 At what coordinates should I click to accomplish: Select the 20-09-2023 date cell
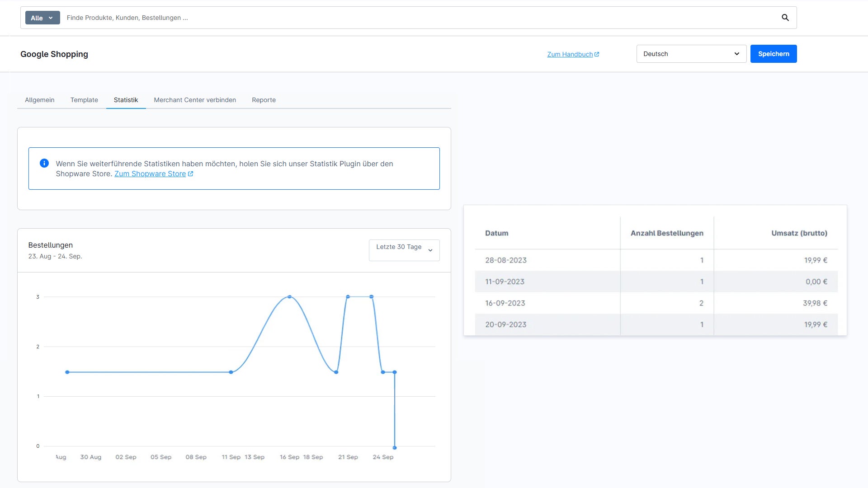click(x=506, y=325)
